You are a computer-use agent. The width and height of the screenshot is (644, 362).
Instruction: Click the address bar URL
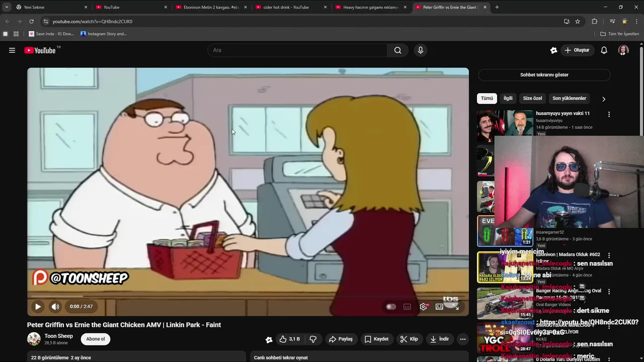coord(93,22)
